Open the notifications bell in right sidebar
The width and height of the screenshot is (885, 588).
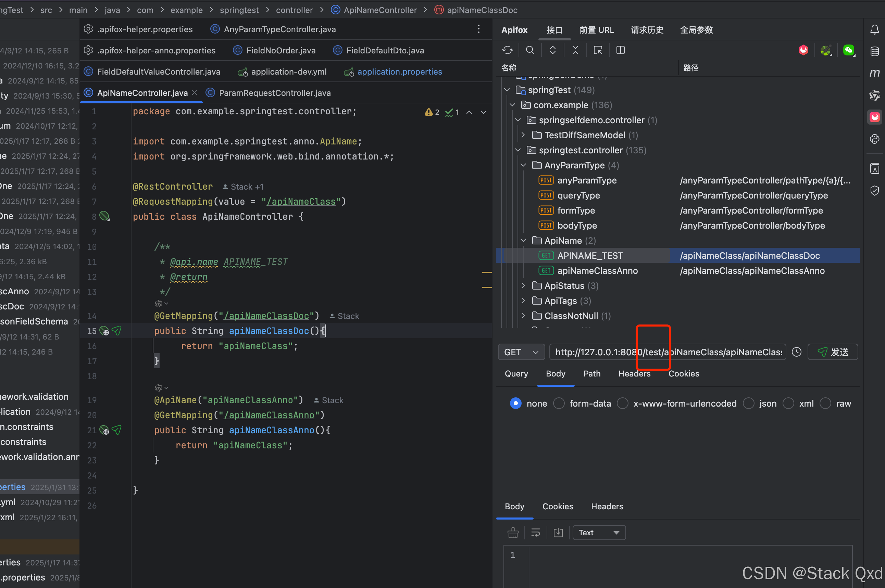(x=874, y=30)
